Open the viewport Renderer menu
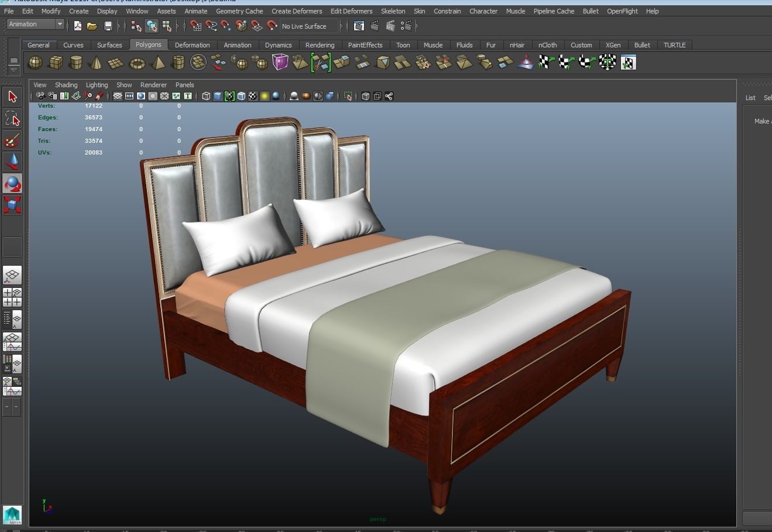The width and height of the screenshot is (772, 532). click(153, 85)
